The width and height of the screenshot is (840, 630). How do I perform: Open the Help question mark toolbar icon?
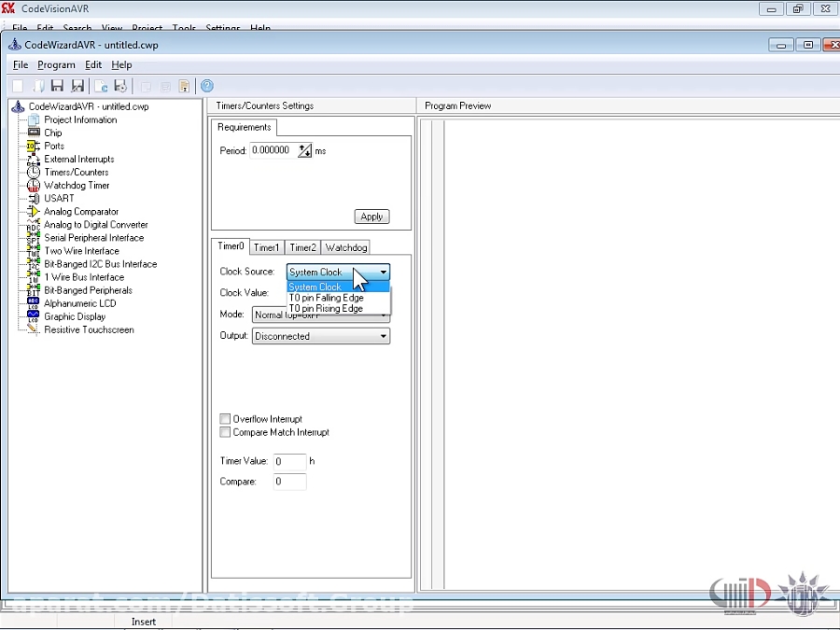(206, 86)
